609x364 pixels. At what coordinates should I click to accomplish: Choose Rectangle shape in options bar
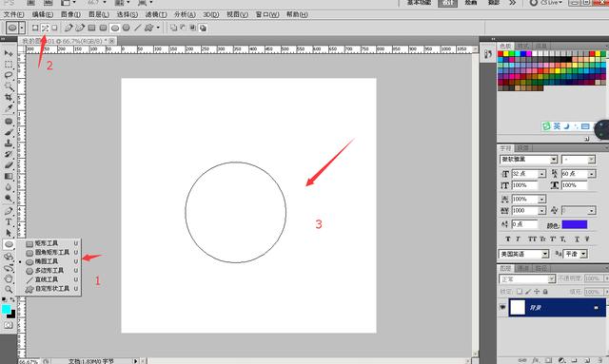91,28
